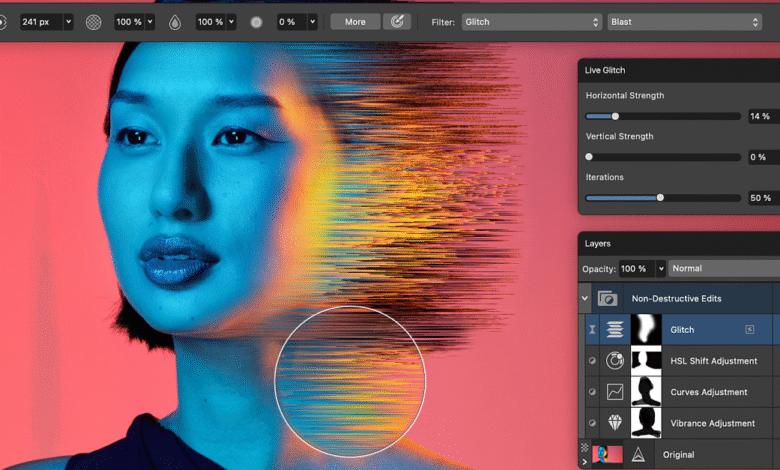Open the layer Opacity dropdown arrow
Viewport: 780px width, 470px height.
click(661, 269)
